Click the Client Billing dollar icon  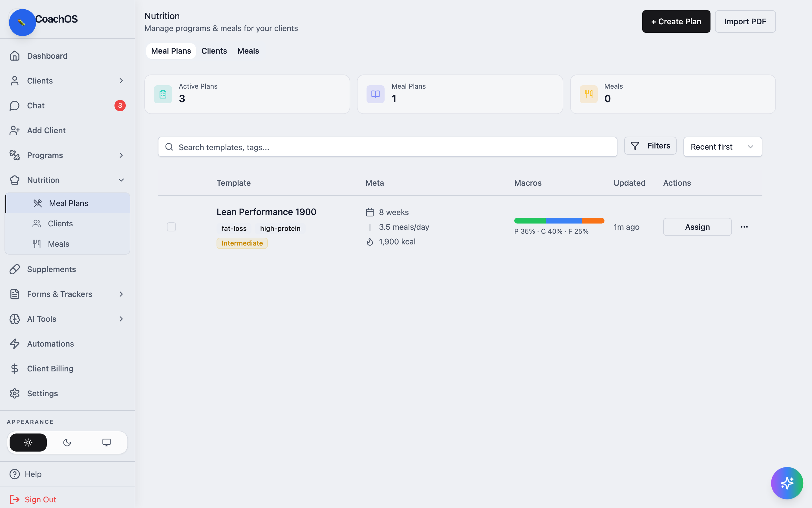click(14, 369)
